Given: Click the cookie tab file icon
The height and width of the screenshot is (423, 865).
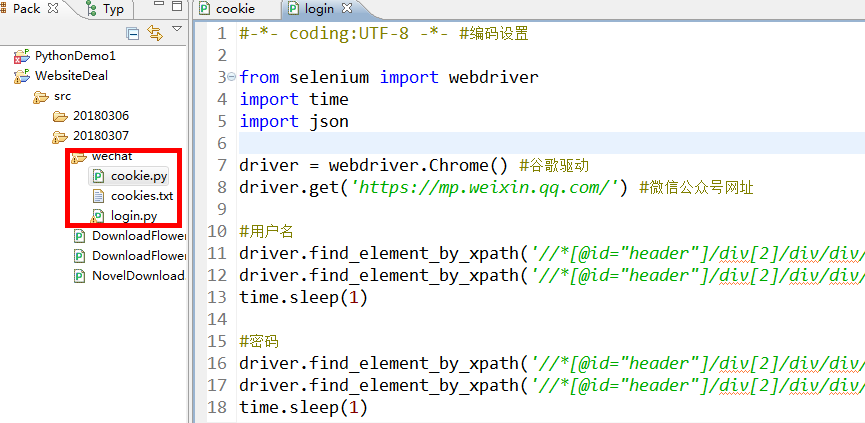Looking at the screenshot, I should [x=205, y=9].
